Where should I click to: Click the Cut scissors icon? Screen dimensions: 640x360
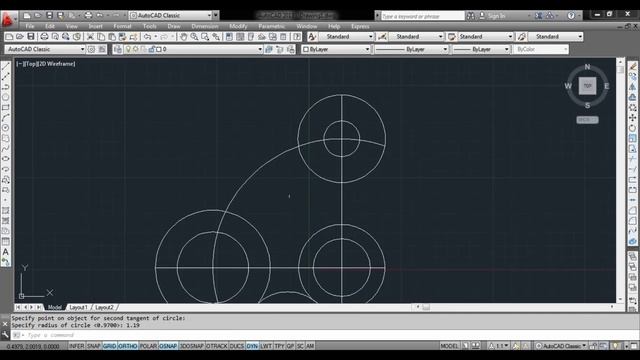click(90, 37)
